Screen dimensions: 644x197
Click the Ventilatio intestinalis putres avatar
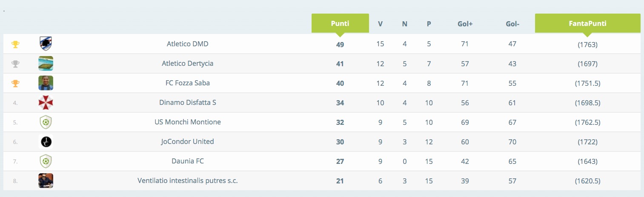(x=46, y=180)
